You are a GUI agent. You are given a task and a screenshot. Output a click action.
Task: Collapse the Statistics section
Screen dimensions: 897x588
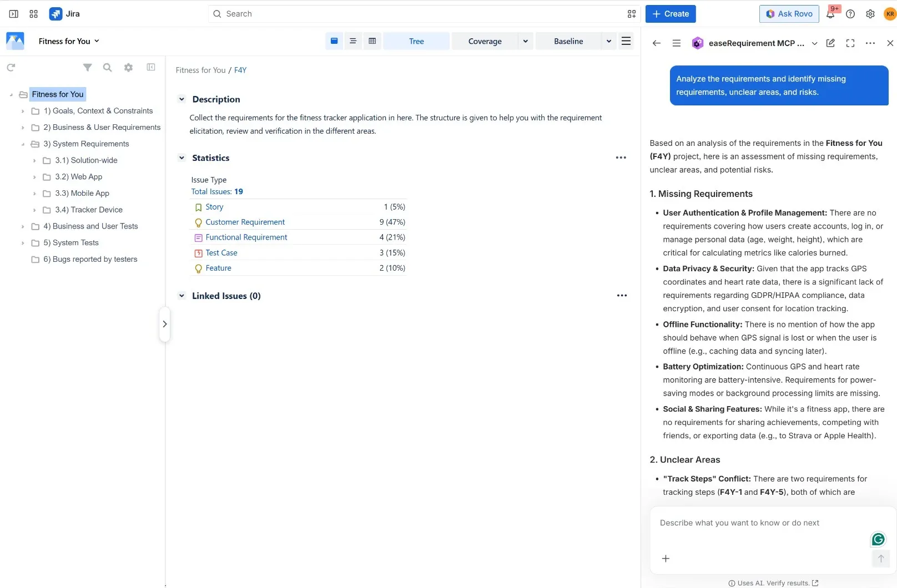(x=182, y=158)
